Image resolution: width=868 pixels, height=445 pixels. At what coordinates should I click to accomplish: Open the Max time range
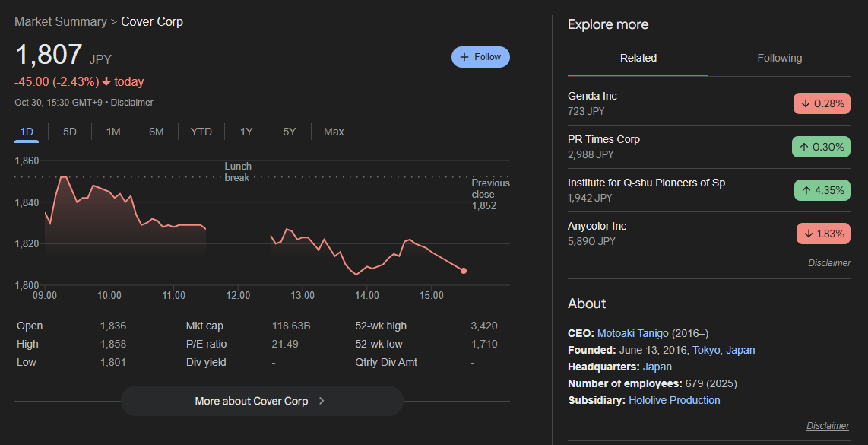[x=334, y=132]
